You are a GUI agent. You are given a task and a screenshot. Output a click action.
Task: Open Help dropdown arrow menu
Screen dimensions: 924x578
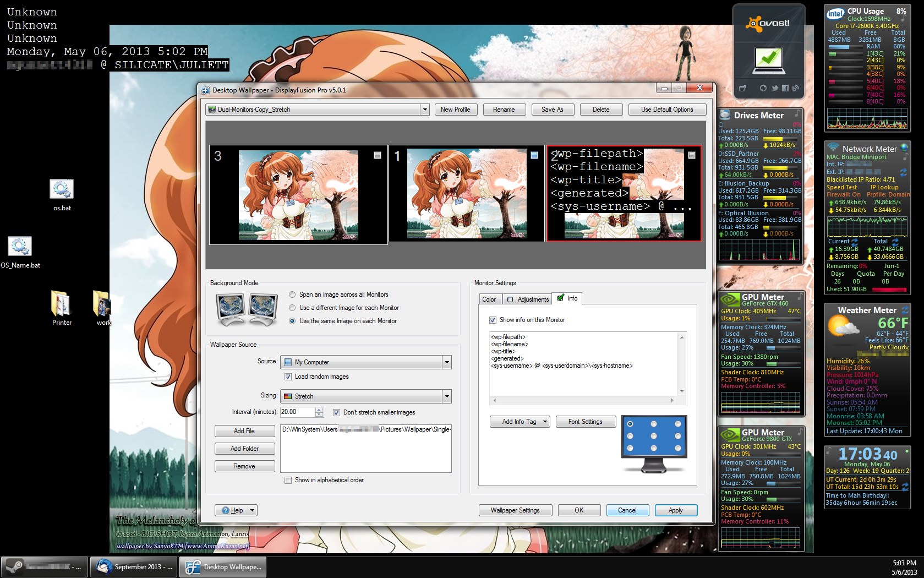coord(253,510)
